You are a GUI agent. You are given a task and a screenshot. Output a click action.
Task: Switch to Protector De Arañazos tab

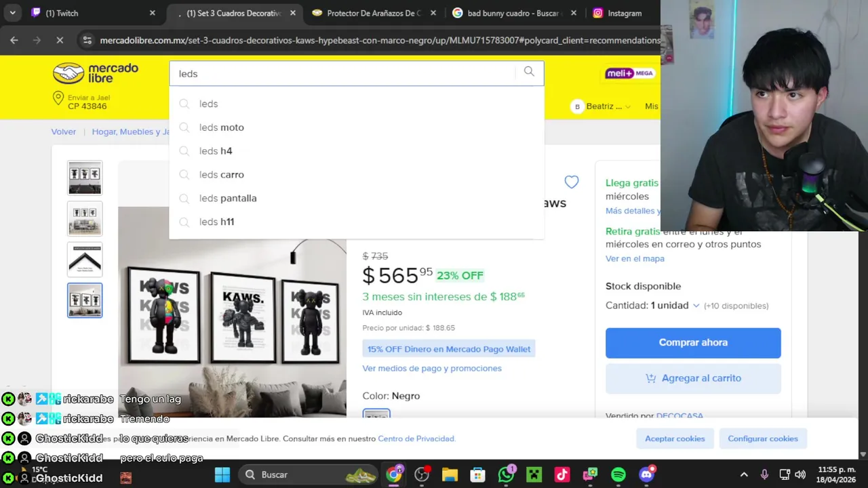tap(374, 13)
